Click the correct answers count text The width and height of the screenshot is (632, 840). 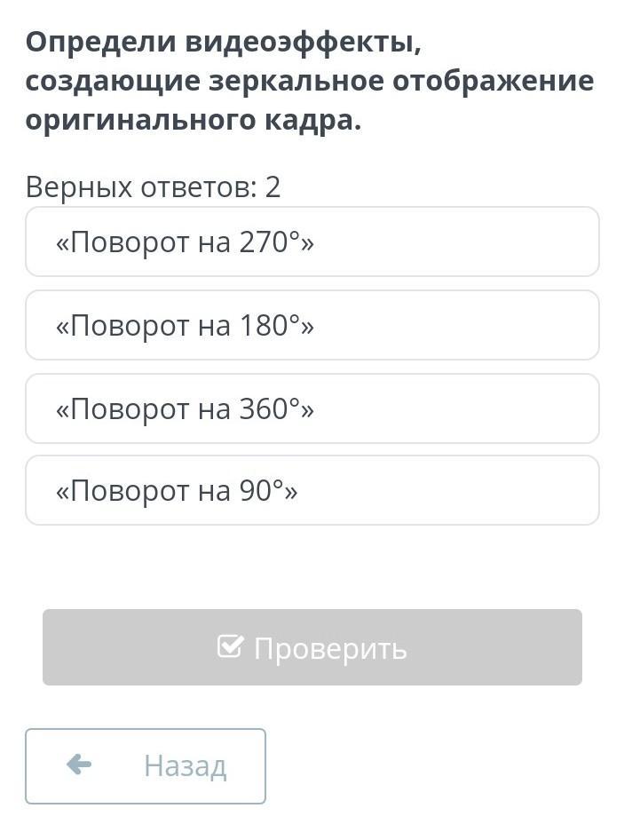click(x=153, y=187)
